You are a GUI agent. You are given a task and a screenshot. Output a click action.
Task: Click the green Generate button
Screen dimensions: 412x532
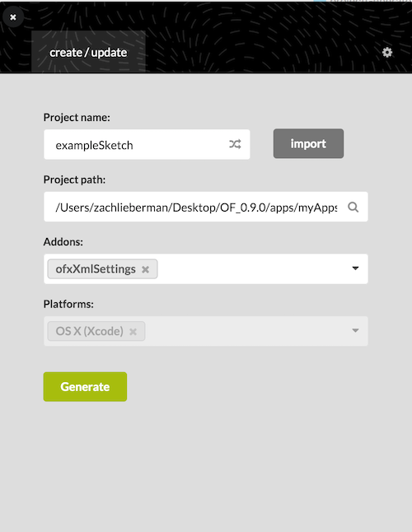coord(85,387)
